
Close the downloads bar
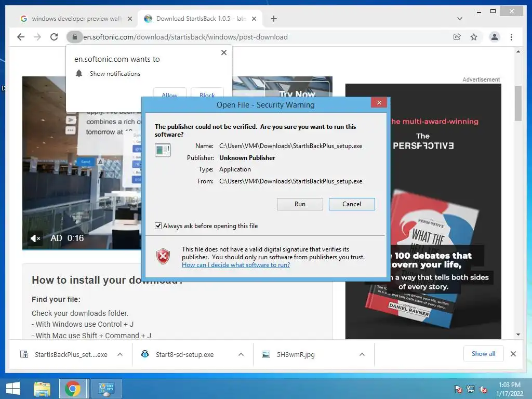point(513,354)
